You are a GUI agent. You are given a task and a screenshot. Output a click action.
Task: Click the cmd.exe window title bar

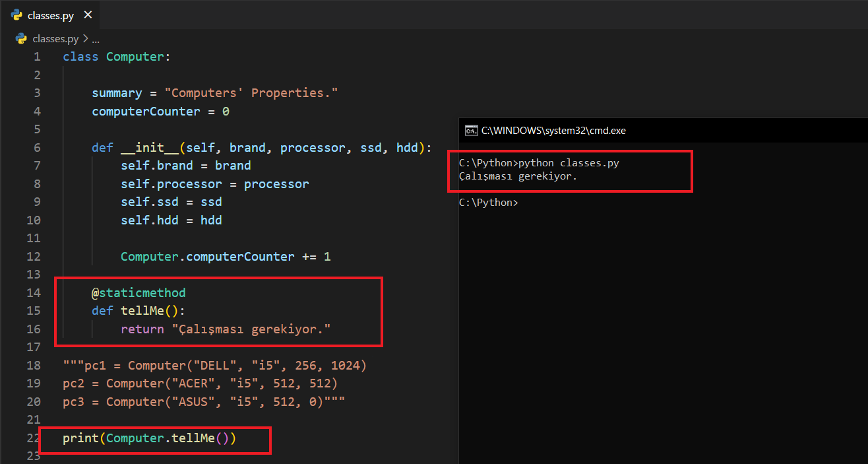coord(660,130)
